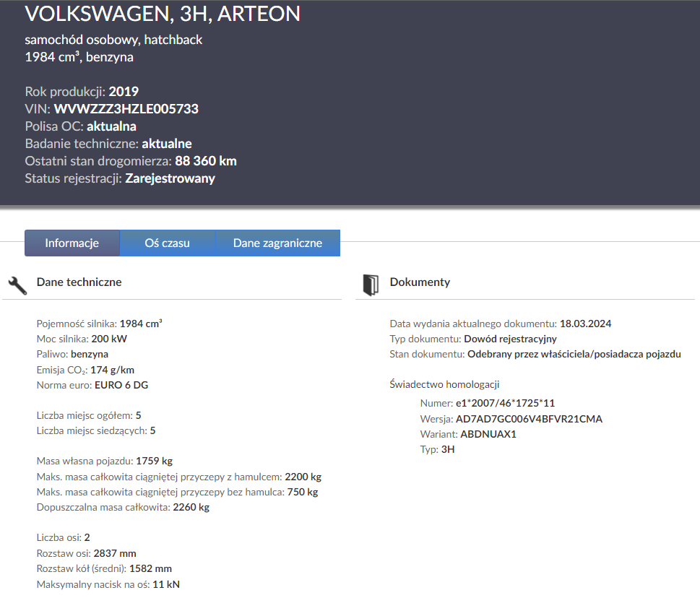Click the Dokumenty section header
The image size is (700, 598).
pyautogui.click(x=420, y=282)
